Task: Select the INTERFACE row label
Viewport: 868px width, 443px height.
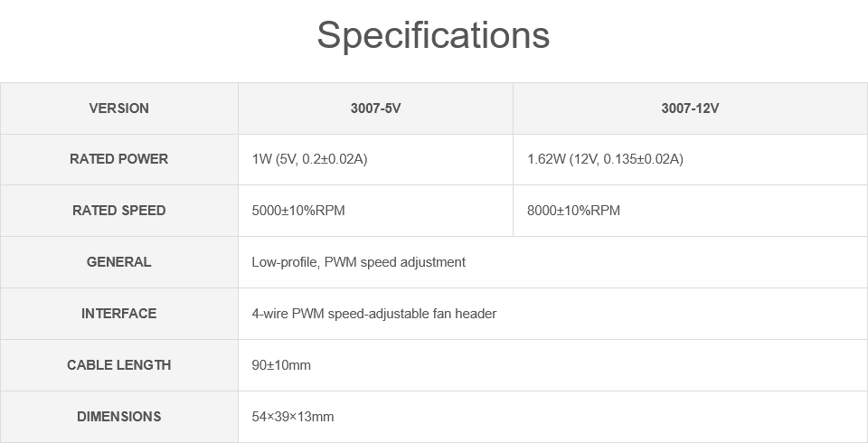Action: (x=118, y=314)
